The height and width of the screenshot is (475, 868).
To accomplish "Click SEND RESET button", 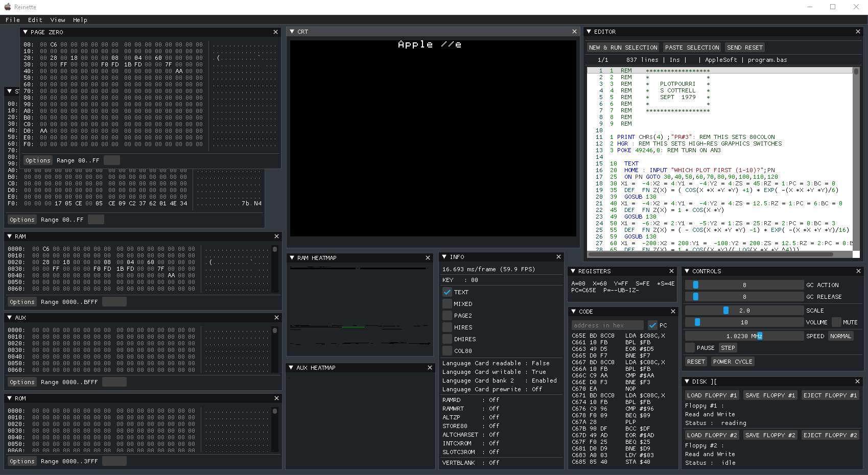I will pyautogui.click(x=744, y=47).
